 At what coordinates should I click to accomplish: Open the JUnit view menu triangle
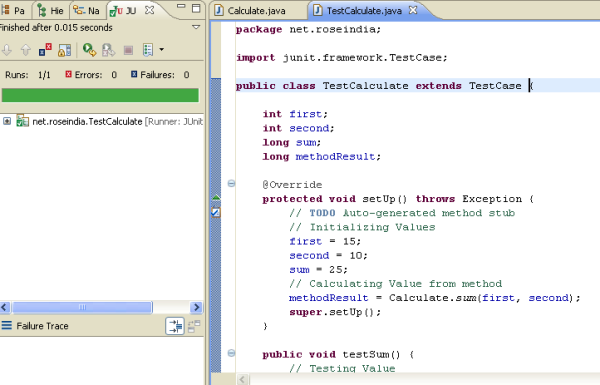(x=196, y=27)
